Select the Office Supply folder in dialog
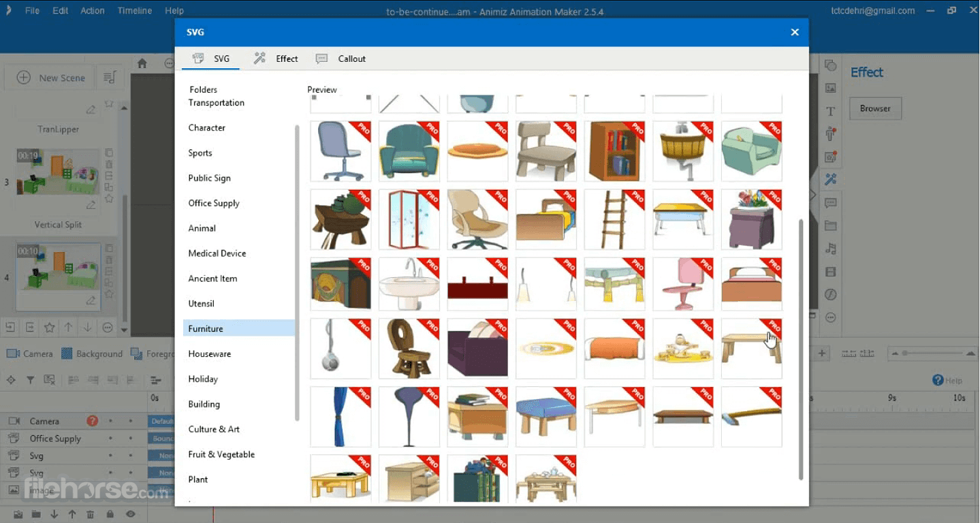 (x=214, y=203)
